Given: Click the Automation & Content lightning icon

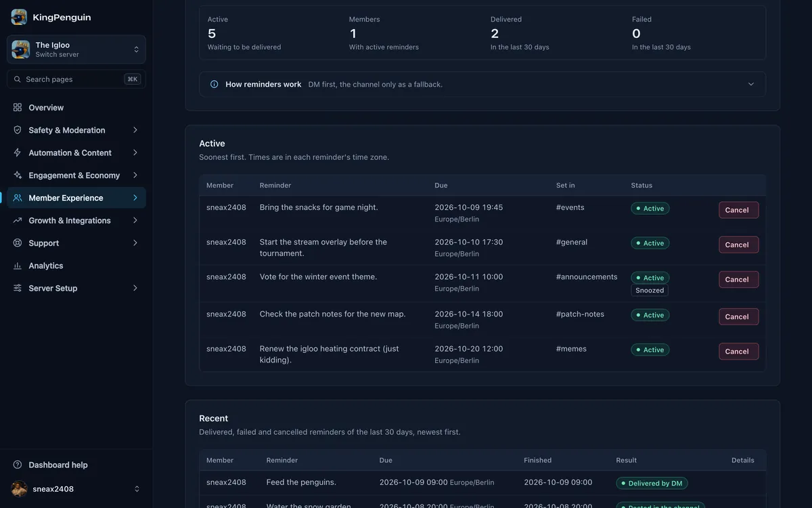Looking at the screenshot, I should tap(18, 153).
